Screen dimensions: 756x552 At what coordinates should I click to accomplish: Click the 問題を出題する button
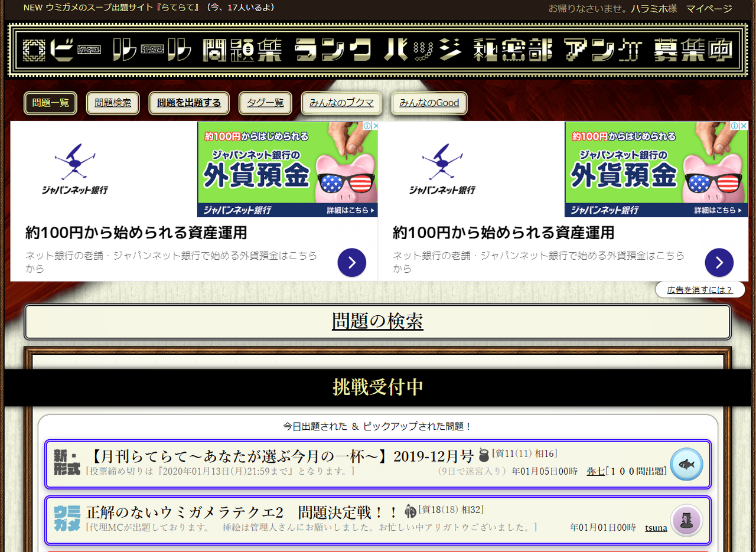tap(189, 103)
